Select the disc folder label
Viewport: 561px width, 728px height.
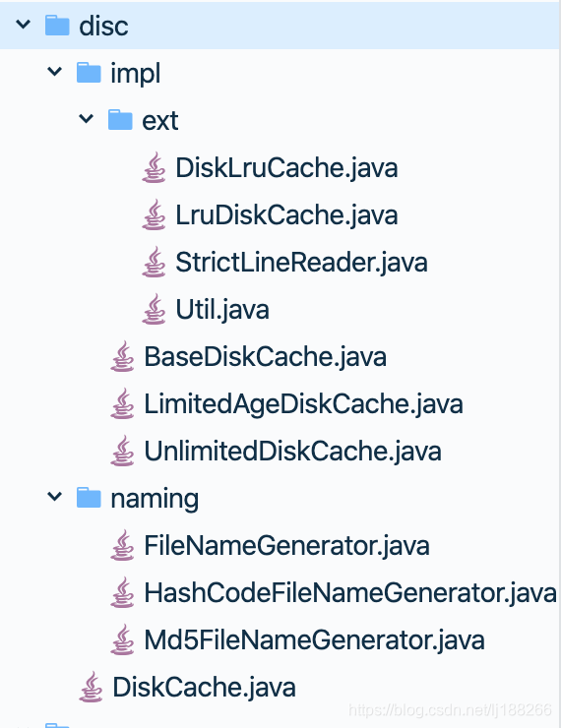[103, 26]
